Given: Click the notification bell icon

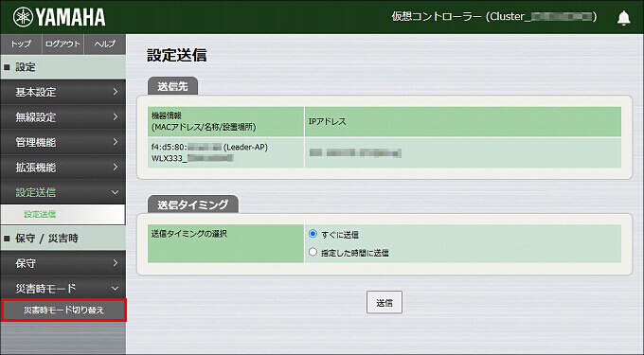Looking at the screenshot, I should coord(623,18).
